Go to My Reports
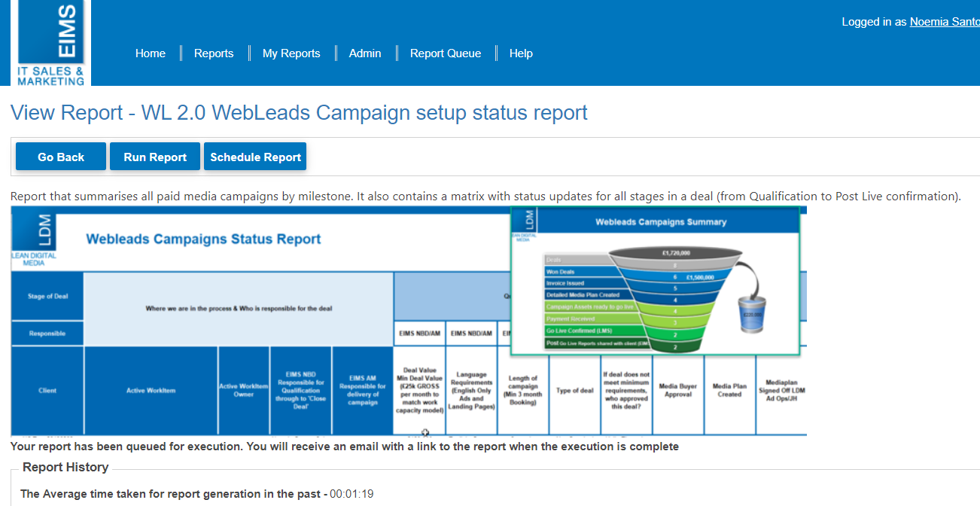This screenshot has width=980, height=506. [291, 53]
